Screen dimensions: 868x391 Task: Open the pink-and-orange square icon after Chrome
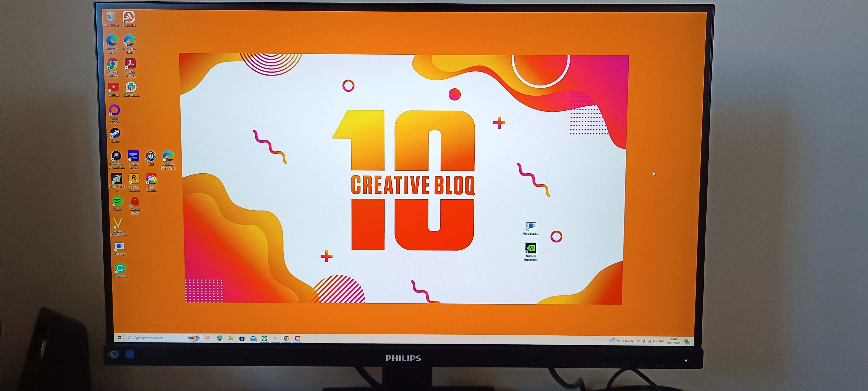pyautogui.click(x=297, y=338)
